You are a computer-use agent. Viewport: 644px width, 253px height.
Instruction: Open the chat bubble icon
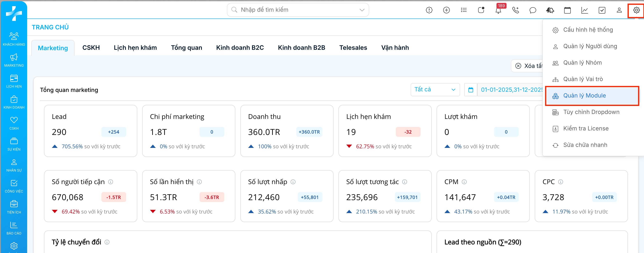pyautogui.click(x=533, y=10)
